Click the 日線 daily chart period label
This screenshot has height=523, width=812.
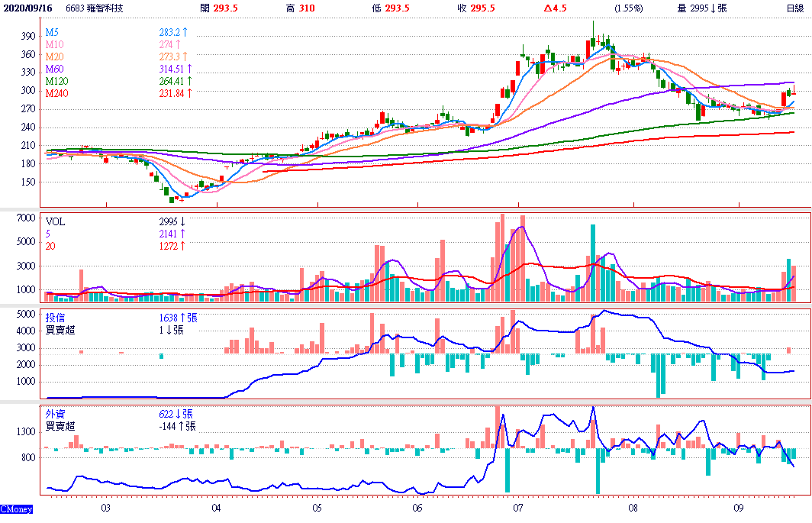[x=795, y=8]
